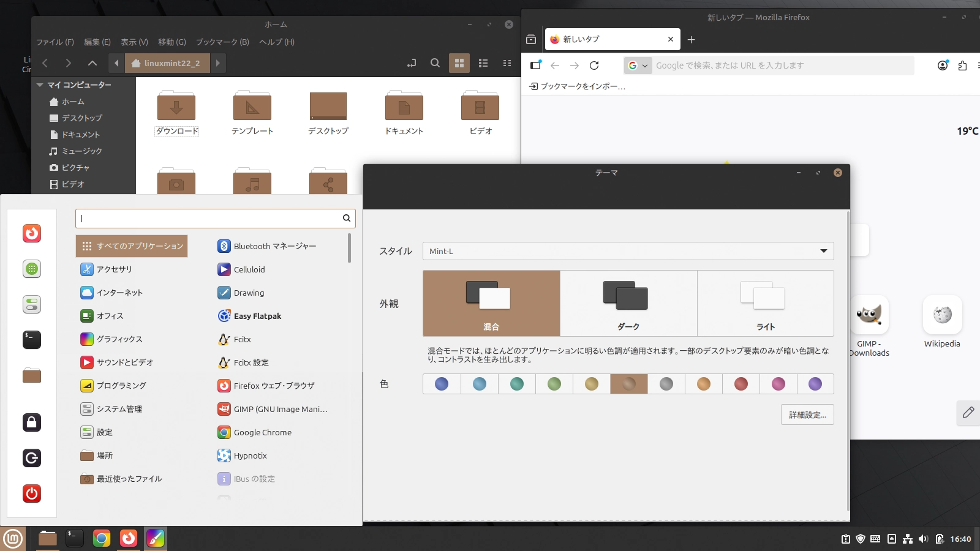Reload the Firefox page
The height and width of the screenshot is (551, 980).
point(594,66)
